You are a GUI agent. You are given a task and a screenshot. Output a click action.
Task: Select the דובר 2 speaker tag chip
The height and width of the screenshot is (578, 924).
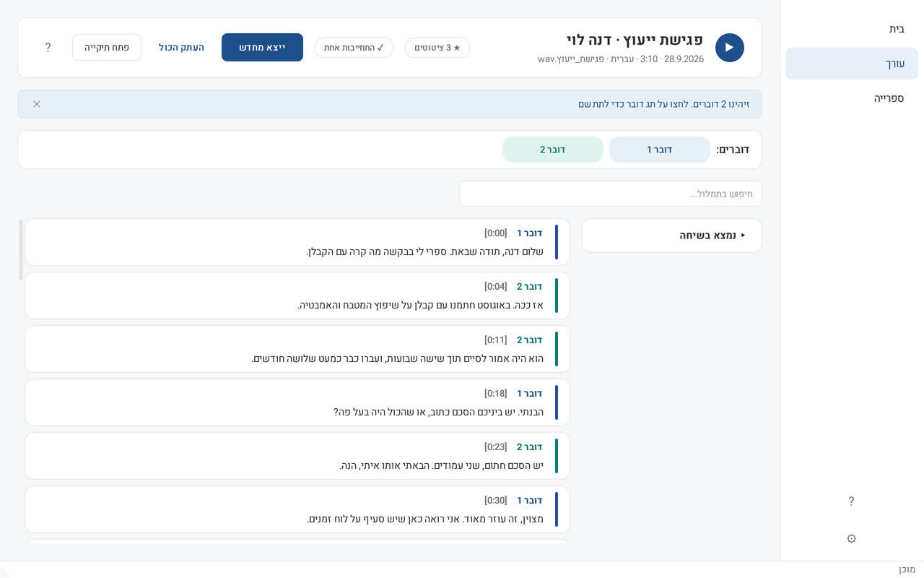553,150
